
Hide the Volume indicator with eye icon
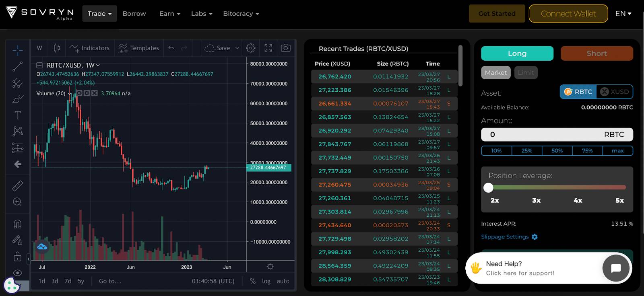tap(79, 93)
